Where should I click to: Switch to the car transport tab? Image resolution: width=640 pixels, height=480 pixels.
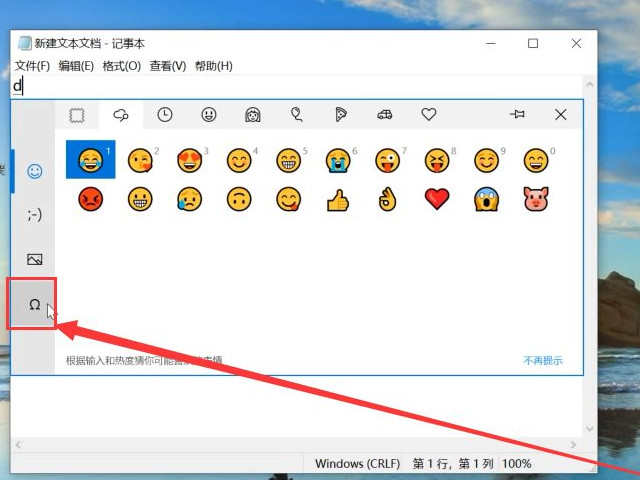click(385, 115)
